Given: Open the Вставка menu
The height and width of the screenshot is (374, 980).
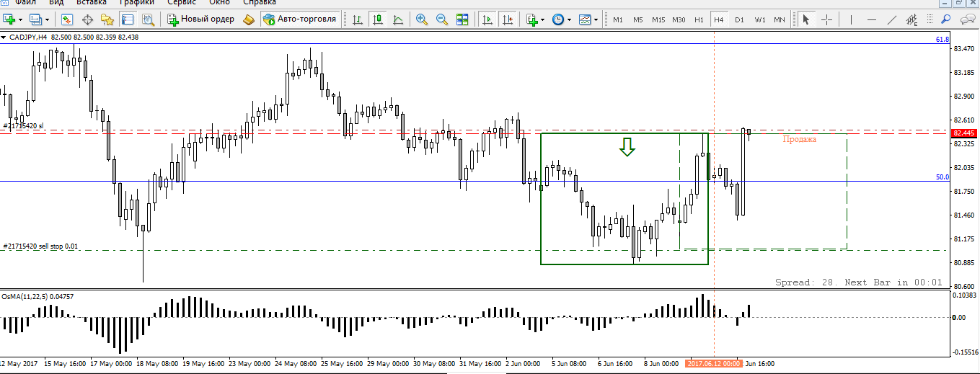Looking at the screenshot, I should pos(92,3).
